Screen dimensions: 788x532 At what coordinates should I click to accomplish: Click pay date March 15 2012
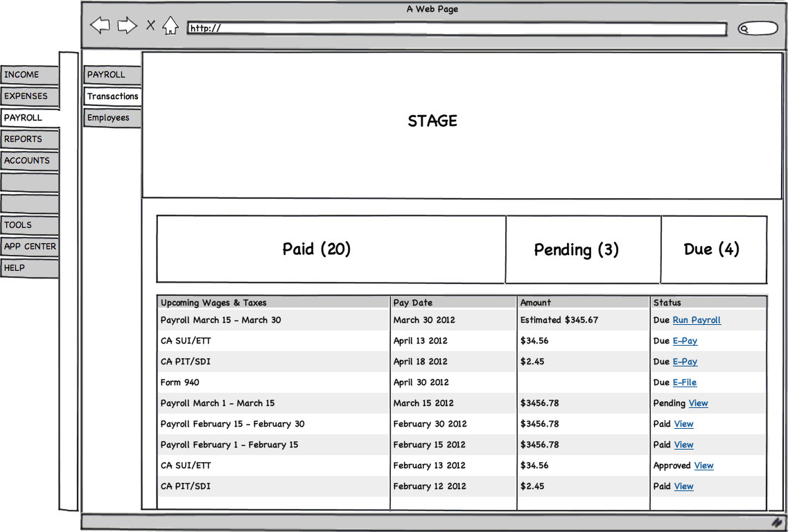[x=423, y=403]
